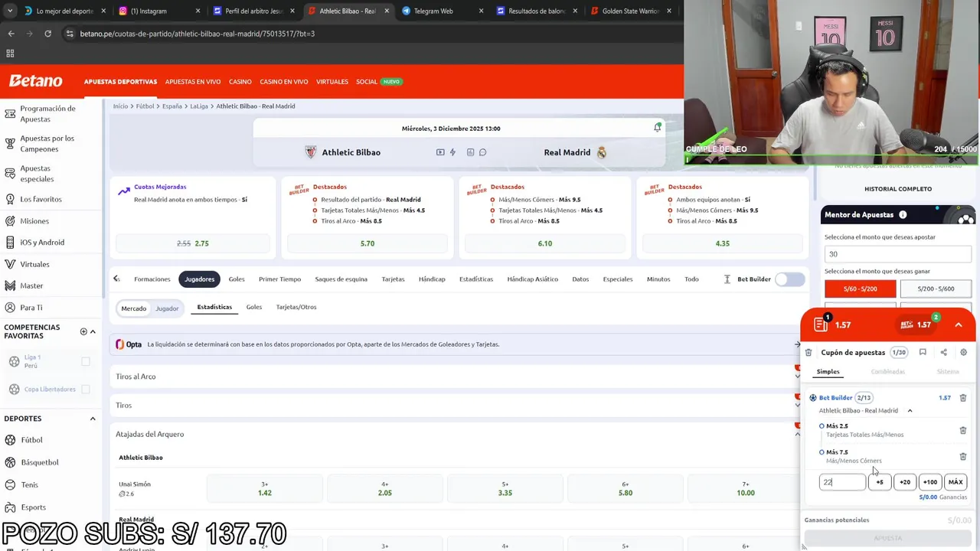This screenshot has width=980, height=551.
Task: Click the Misiones sidebar icon
Action: [10, 221]
